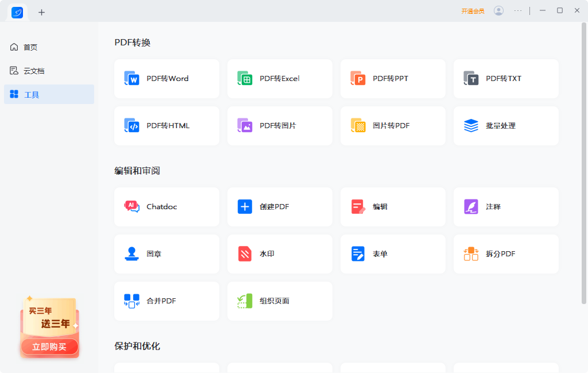
Task: Click the PDF转PPT label text
Action: pos(390,78)
